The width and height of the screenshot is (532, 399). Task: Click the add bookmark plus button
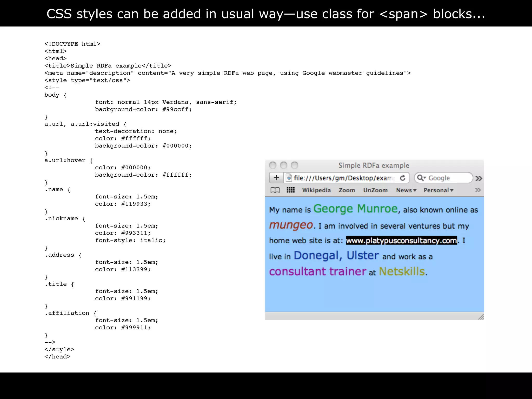pos(276,178)
